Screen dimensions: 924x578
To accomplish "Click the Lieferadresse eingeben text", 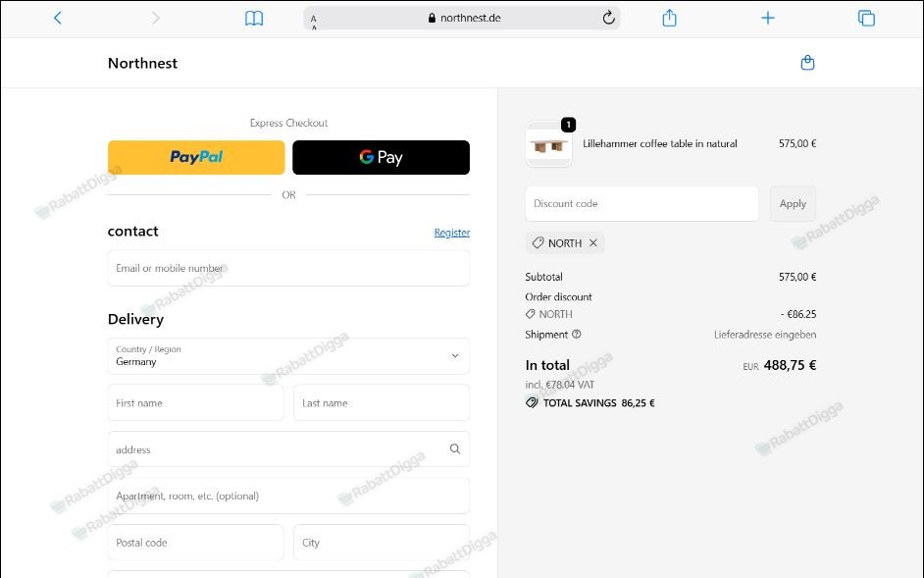I will [x=765, y=335].
